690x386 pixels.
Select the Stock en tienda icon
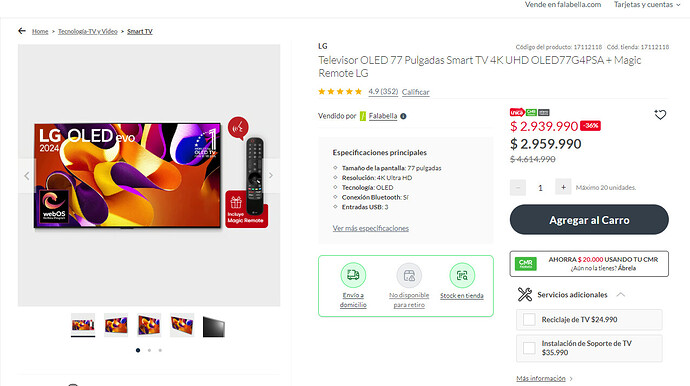462,275
